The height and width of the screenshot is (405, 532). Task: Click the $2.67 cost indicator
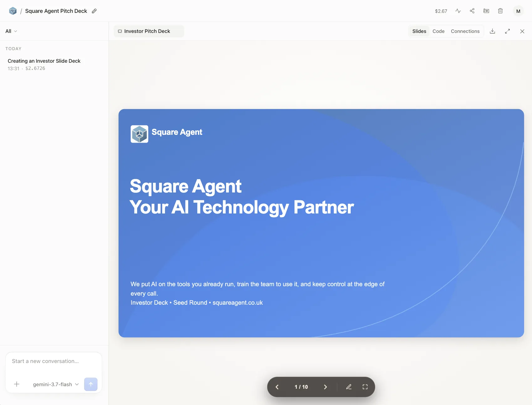[441, 11]
